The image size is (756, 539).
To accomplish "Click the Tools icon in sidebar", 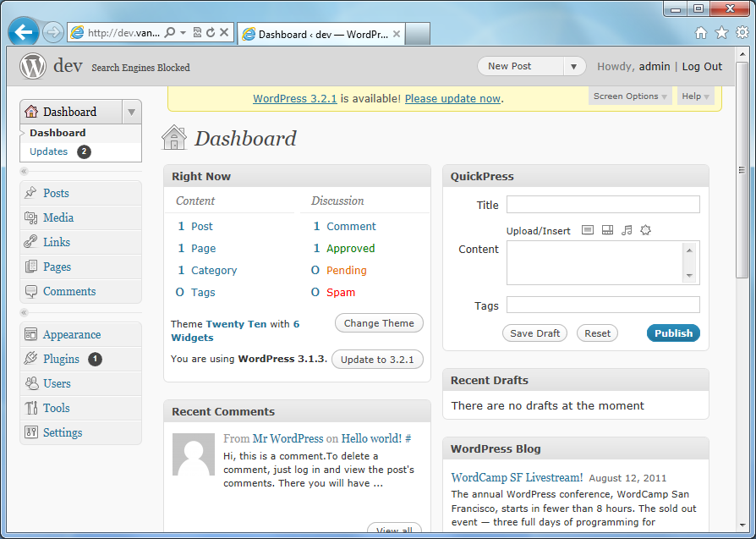I will pyautogui.click(x=30, y=408).
